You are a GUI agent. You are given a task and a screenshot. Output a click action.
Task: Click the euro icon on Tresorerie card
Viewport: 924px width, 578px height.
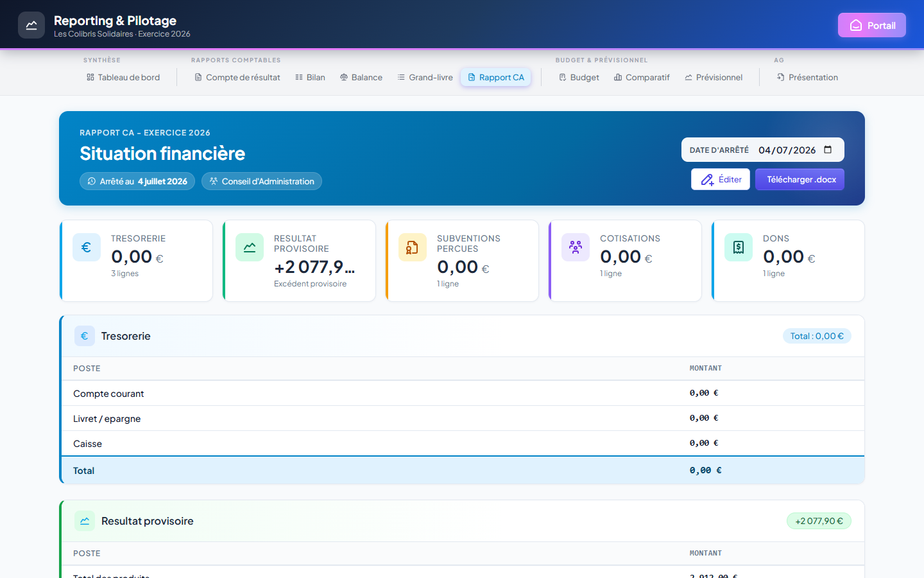coord(87,247)
